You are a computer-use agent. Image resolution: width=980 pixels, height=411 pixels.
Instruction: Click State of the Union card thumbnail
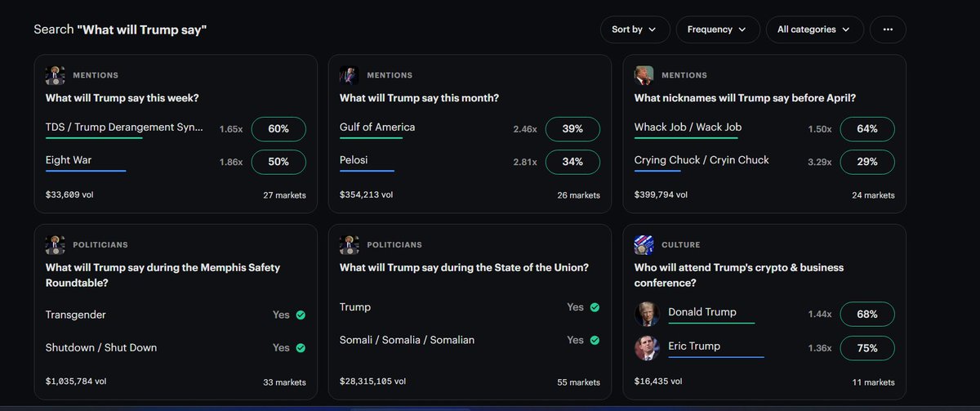(x=350, y=245)
